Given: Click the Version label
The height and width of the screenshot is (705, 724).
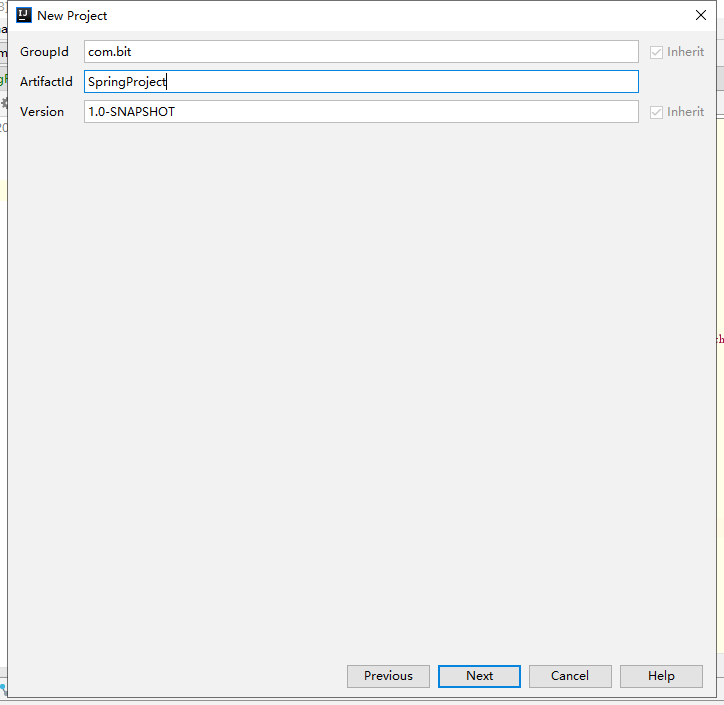Looking at the screenshot, I should (x=42, y=112).
